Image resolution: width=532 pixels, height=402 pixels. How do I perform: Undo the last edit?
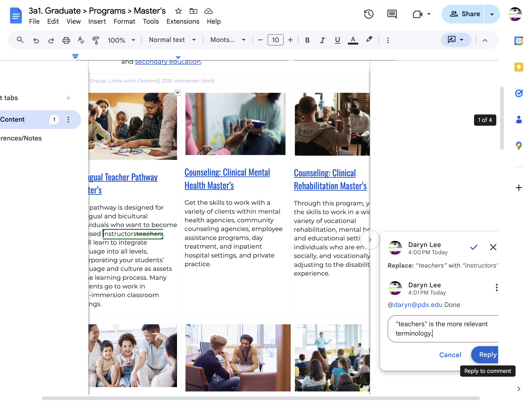(36, 40)
